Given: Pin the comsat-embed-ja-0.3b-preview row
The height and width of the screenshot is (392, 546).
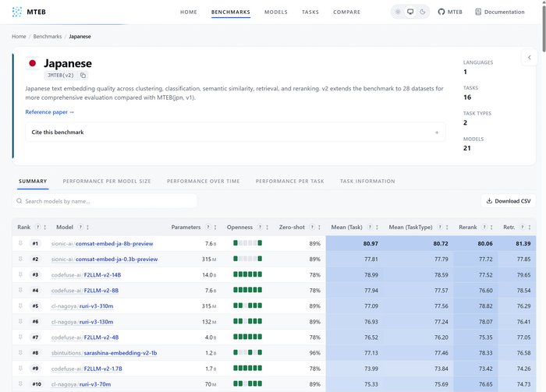Looking at the screenshot, I should coord(20,260).
